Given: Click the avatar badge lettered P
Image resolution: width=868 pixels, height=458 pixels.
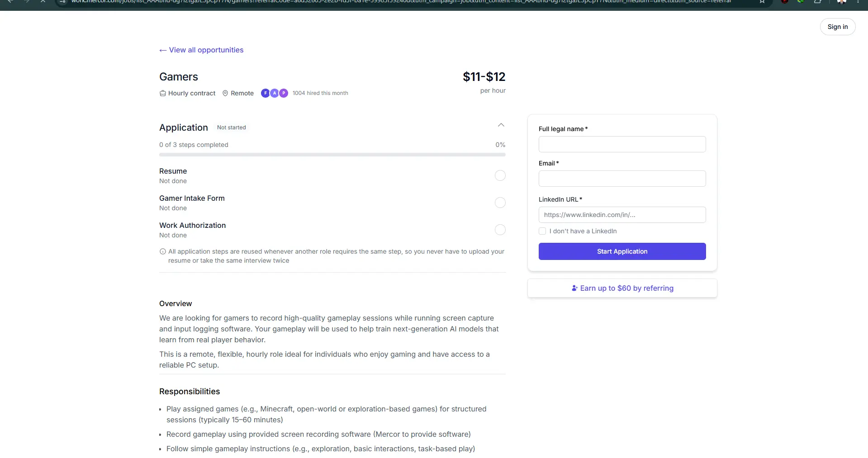Looking at the screenshot, I should 284,93.
